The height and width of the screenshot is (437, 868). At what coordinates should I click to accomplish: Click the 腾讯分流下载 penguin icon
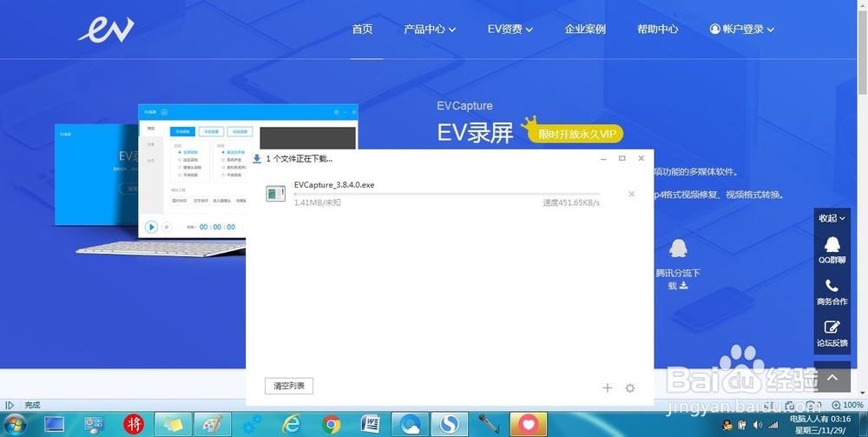coord(678,248)
